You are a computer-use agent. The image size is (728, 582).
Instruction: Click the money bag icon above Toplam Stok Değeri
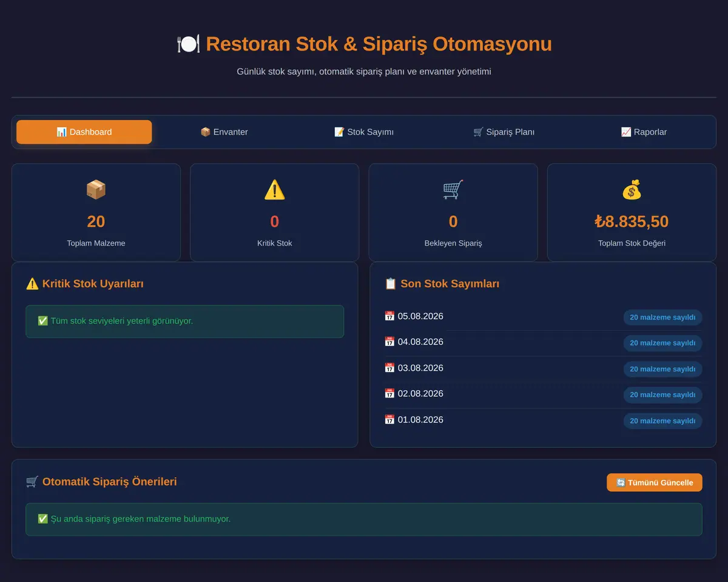[632, 190]
